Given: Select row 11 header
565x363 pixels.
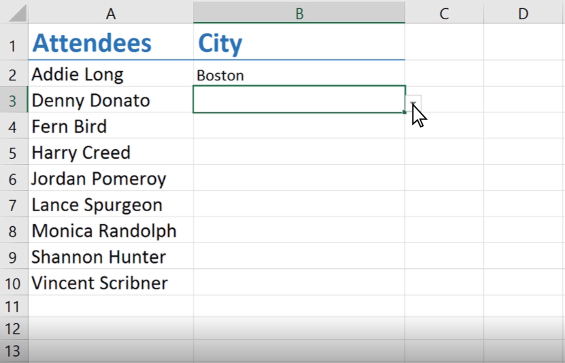Looking at the screenshot, I should pyautogui.click(x=14, y=306).
